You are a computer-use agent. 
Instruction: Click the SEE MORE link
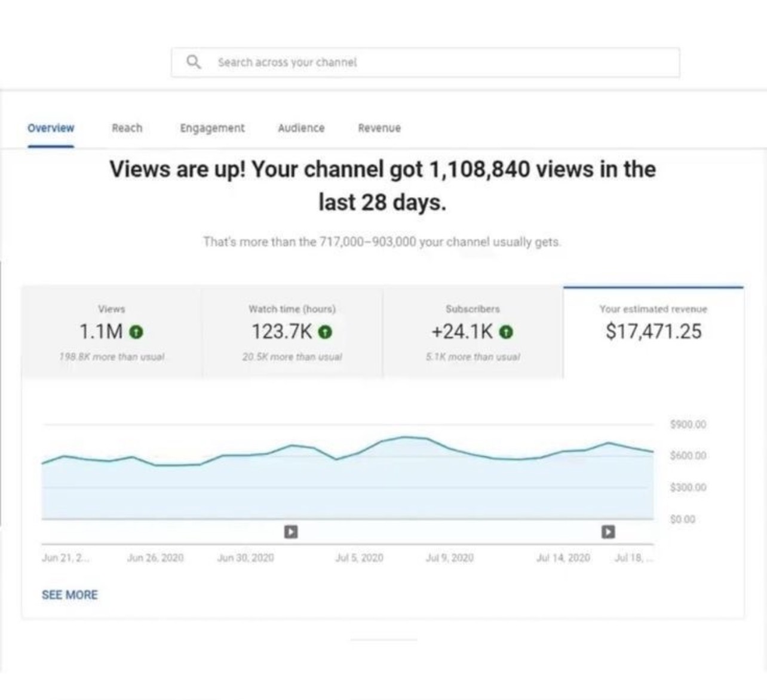(69, 595)
